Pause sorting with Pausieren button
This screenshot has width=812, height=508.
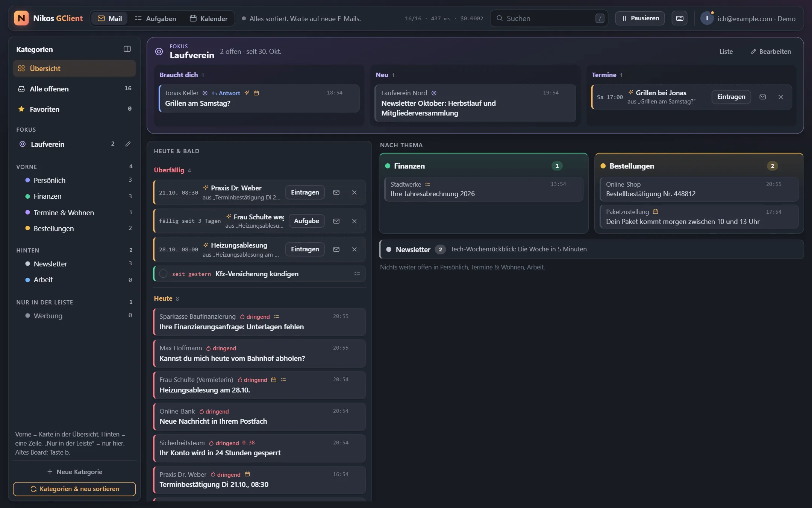click(x=640, y=18)
